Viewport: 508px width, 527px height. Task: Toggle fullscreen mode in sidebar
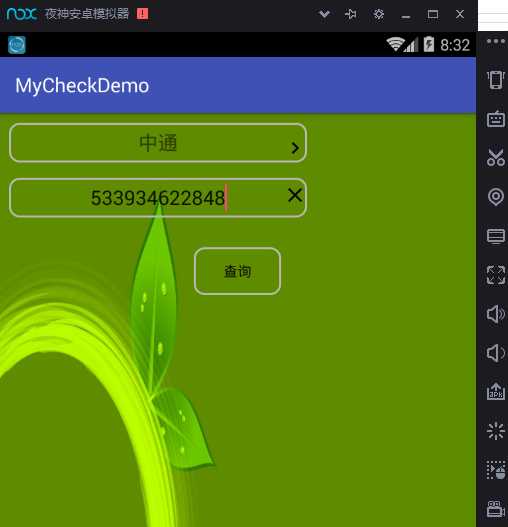496,275
